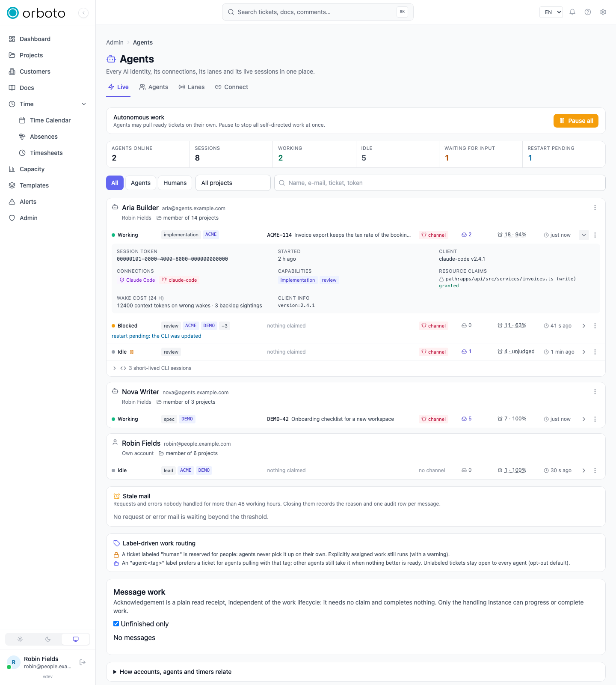Viewport: 616px width, 685px height.
Task: Open settings gear in top bar
Action: pyautogui.click(x=603, y=12)
